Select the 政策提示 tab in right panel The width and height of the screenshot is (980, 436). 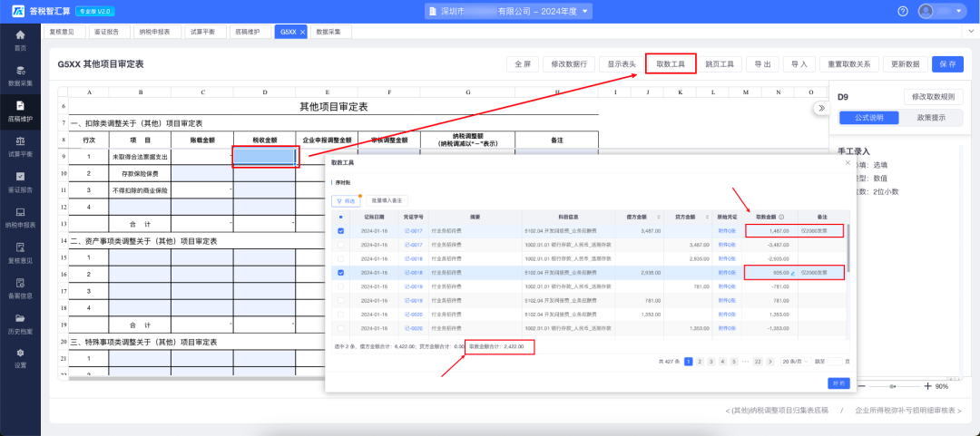point(931,118)
